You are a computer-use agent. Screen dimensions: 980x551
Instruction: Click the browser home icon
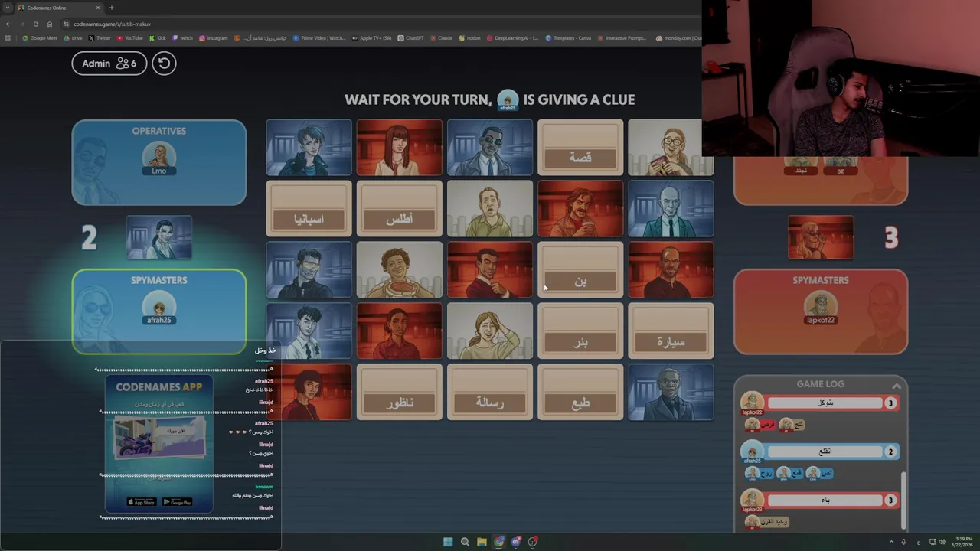tap(50, 24)
